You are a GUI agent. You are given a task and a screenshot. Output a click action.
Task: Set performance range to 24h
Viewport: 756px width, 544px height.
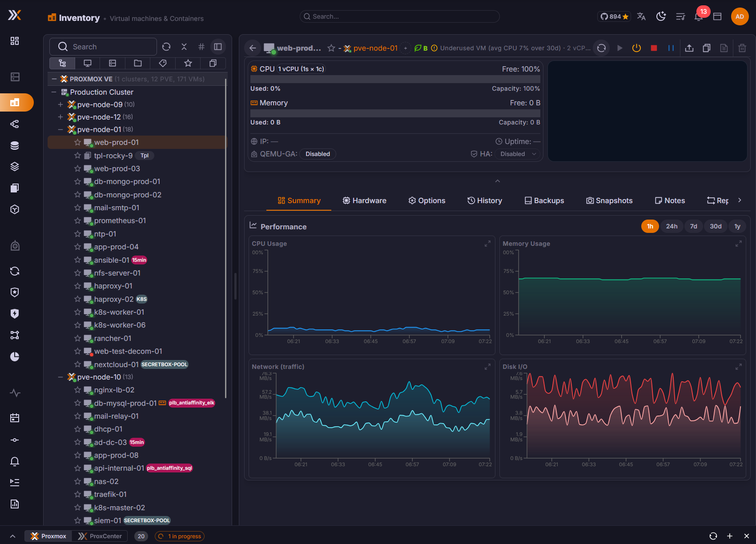(672, 226)
